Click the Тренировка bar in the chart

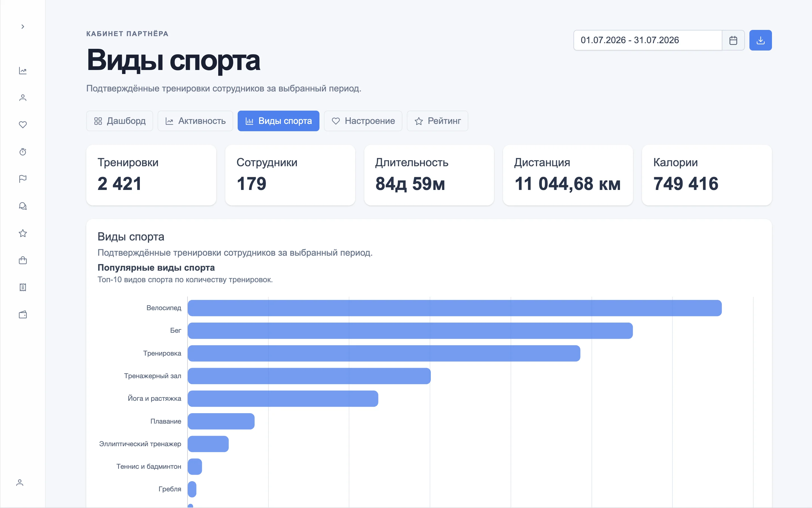(384, 353)
